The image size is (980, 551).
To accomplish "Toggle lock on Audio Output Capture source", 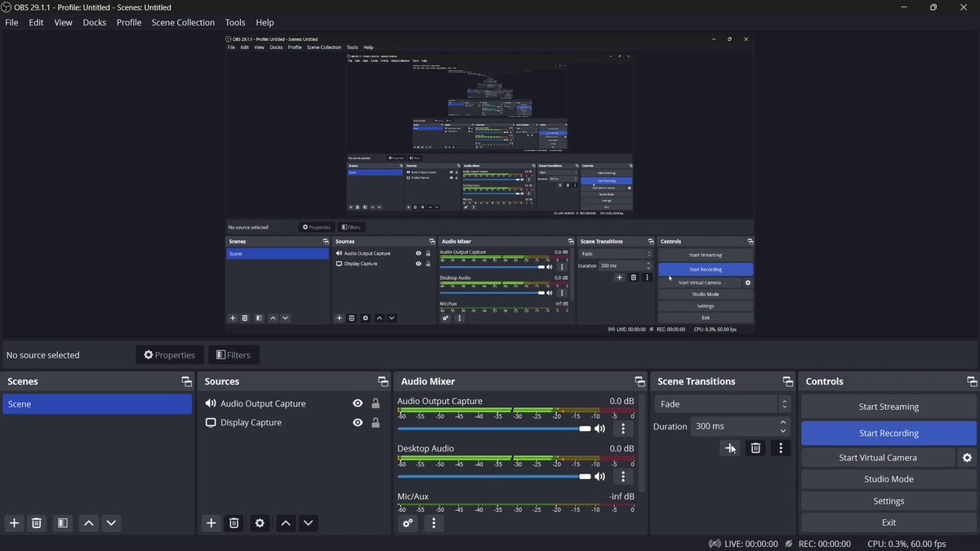I will [376, 403].
